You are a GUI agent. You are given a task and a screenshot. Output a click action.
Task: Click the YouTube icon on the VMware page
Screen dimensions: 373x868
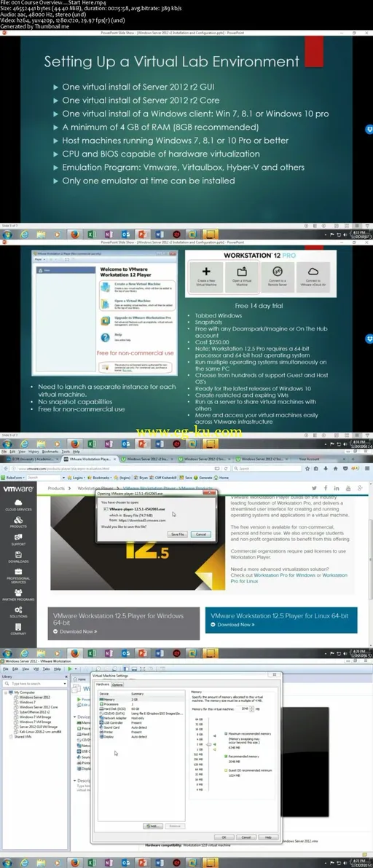coord(348,488)
